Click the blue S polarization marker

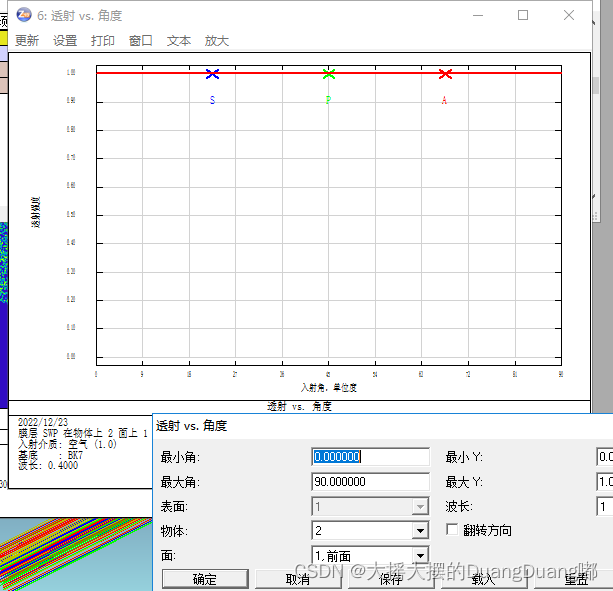coord(212,74)
